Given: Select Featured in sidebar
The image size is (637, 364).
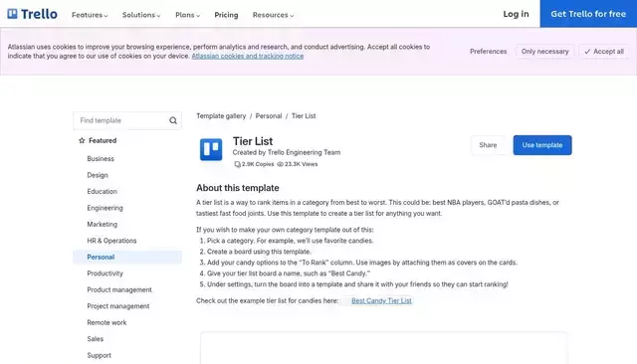Looking at the screenshot, I should pyautogui.click(x=103, y=140).
